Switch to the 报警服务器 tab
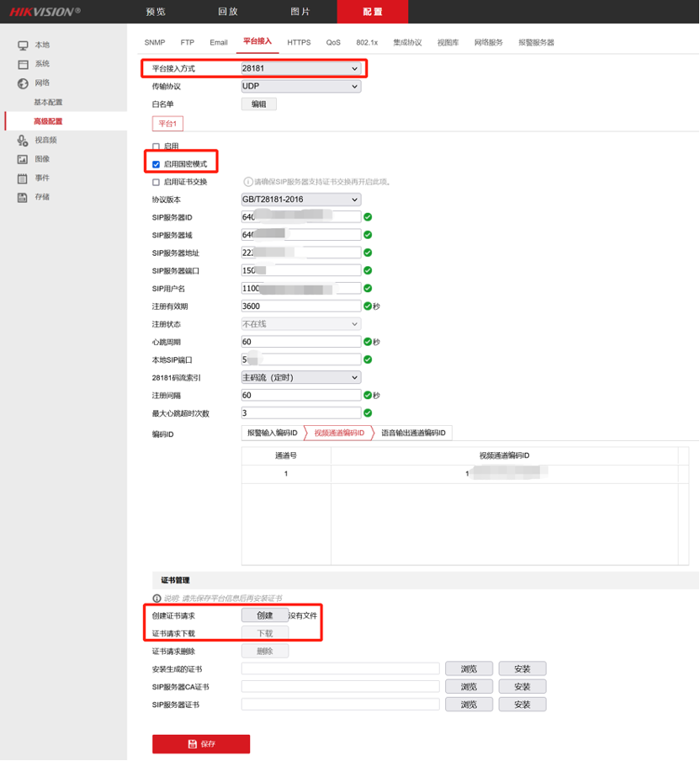Screen dimensions: 700x761 536,43
